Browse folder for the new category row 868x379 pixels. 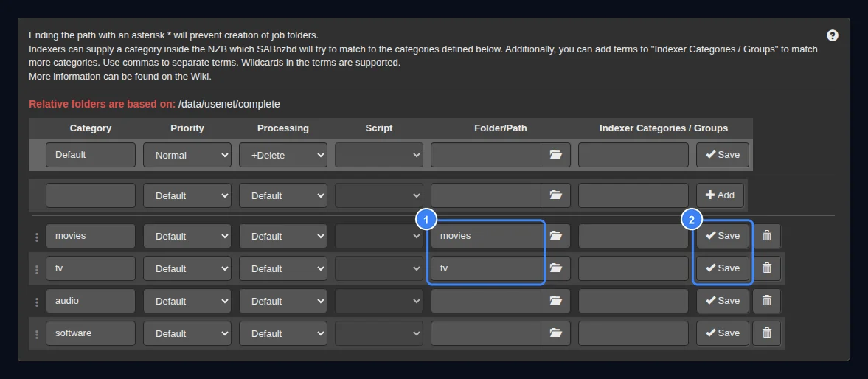556,195
